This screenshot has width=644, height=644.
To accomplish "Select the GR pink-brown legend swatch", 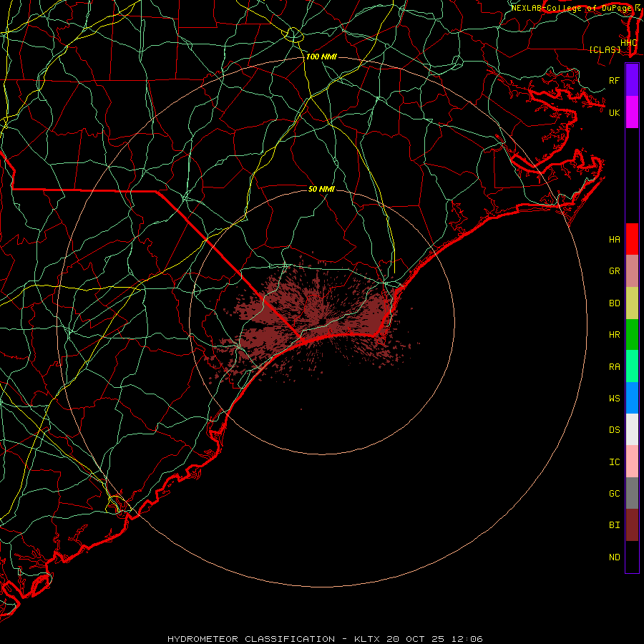I will tap(632, 271).
